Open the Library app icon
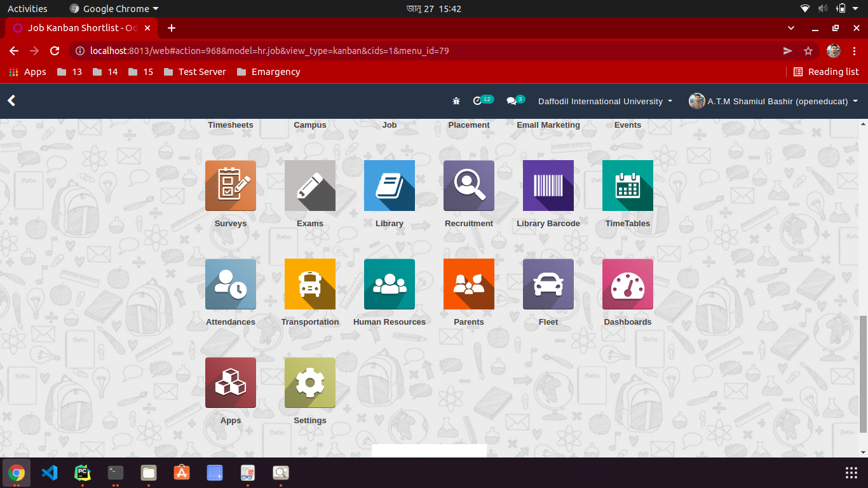The width and height of the screenshot is (868, 488). pos(390,186)
